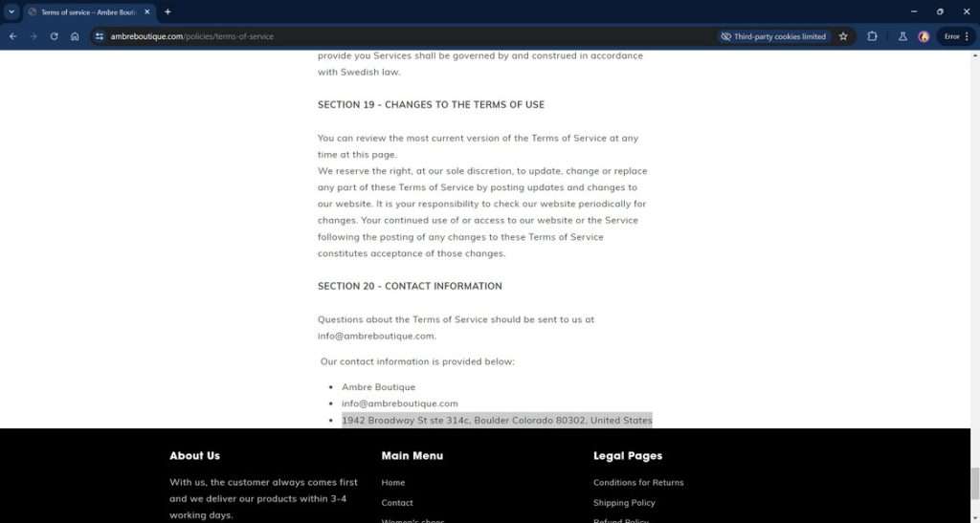Go forward to the next page

(x=33, y=36)
